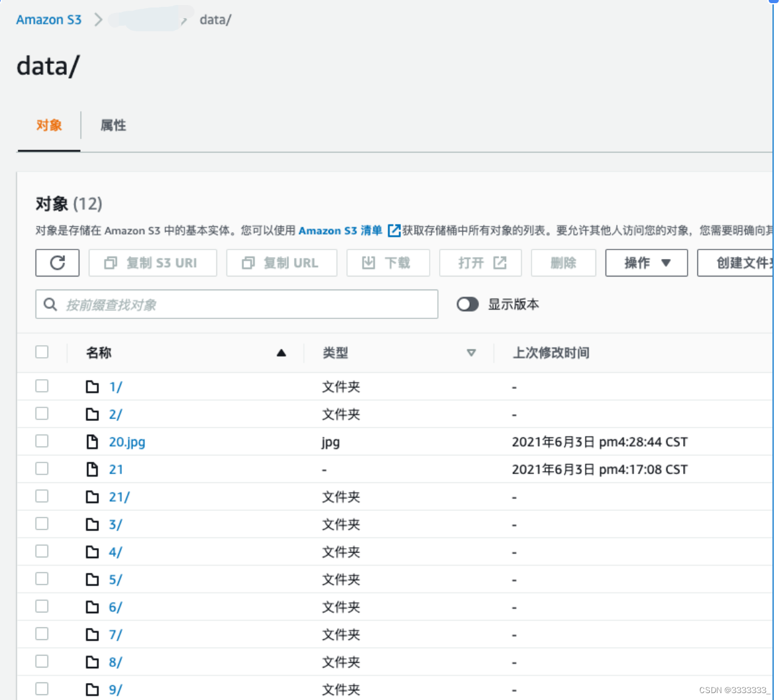The width and height of the screenshot is (780, 700).
Task: Click the 名称 column sort arrow
Action: [282, 353]
